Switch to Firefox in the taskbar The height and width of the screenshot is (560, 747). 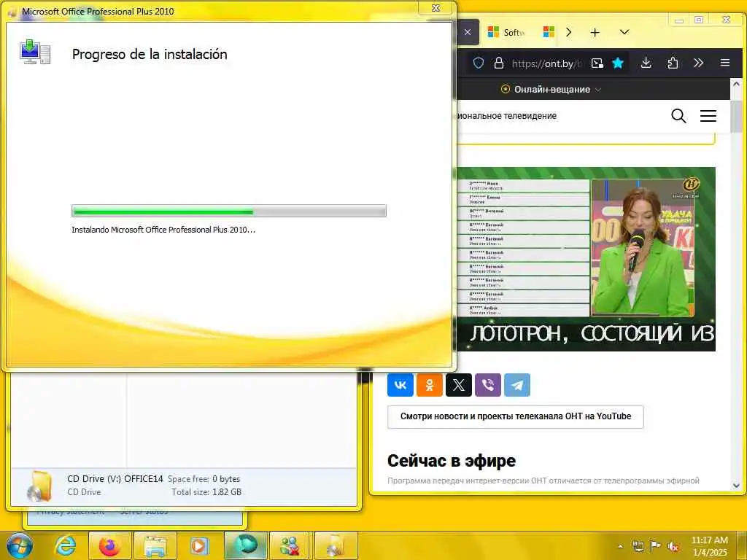point(109,545)
